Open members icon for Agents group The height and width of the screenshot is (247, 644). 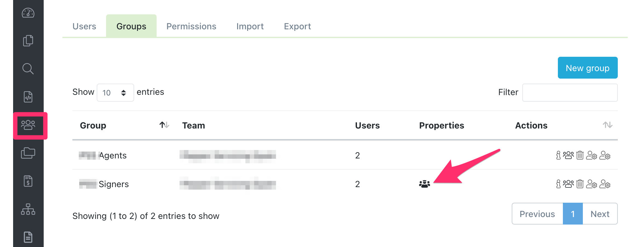tap(568, 155)
